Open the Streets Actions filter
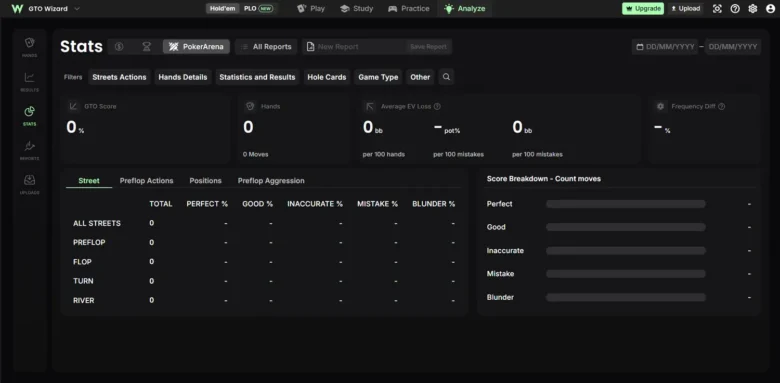 pyautogui.click(x=119, y=77)
